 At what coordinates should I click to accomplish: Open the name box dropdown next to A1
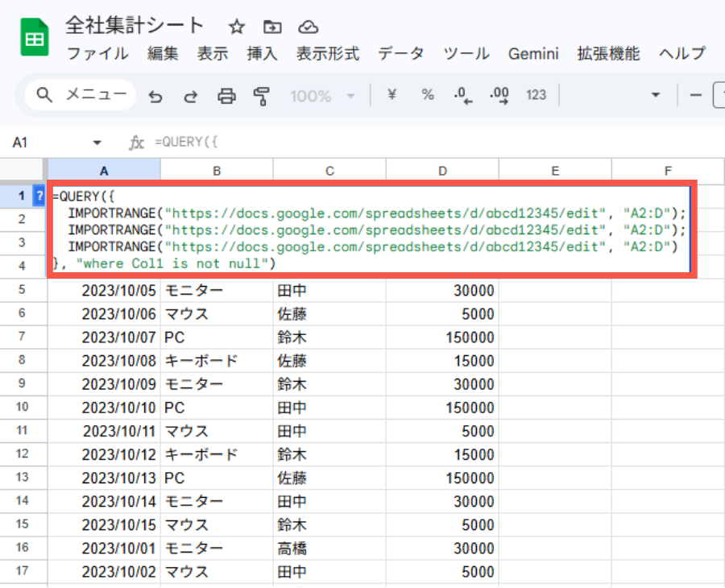point(97,141)
